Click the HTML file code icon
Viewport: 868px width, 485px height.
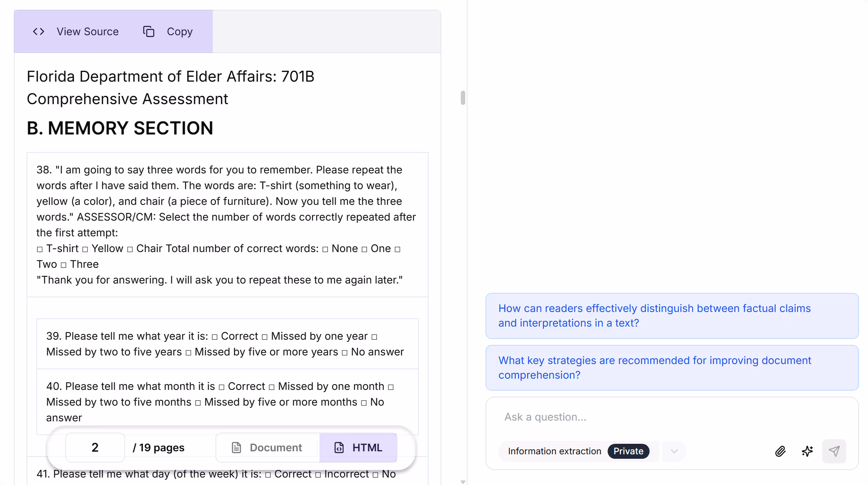[339, 448]
